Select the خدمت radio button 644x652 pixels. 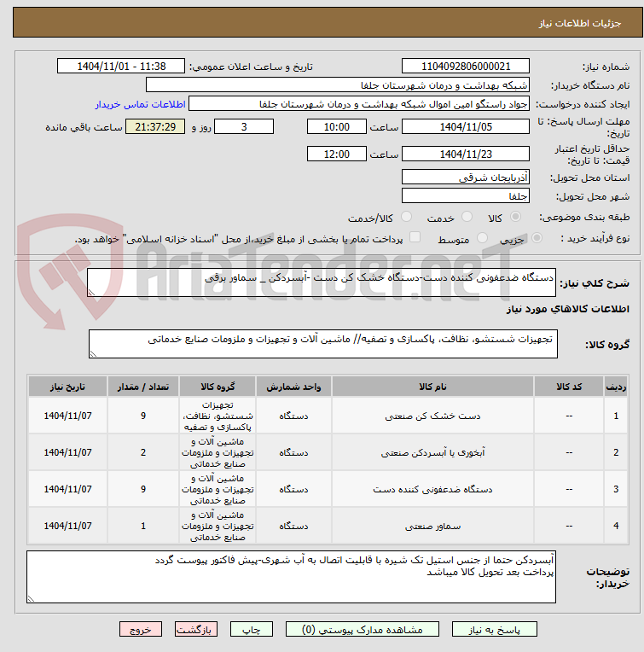(x=467, y=217)
